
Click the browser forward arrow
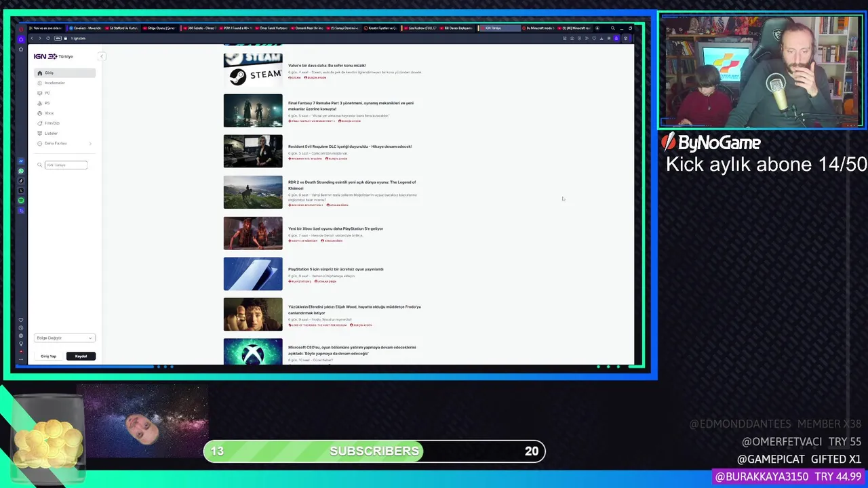[x=40, y=38]
